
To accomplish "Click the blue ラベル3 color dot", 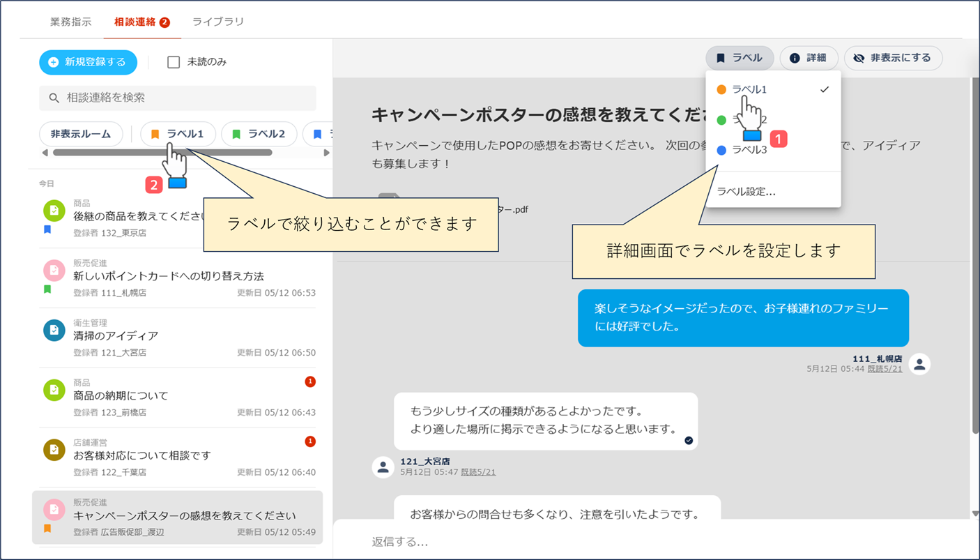I will (721, 150).
